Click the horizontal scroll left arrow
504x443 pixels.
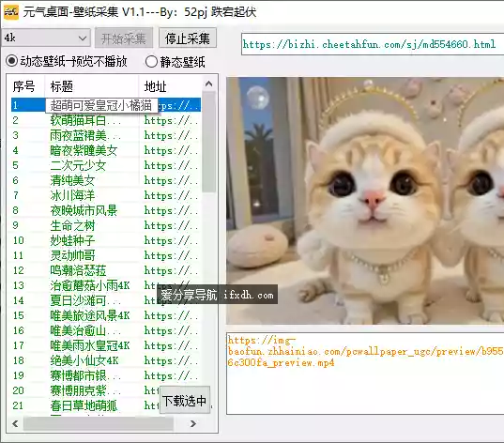pos(15,423)
